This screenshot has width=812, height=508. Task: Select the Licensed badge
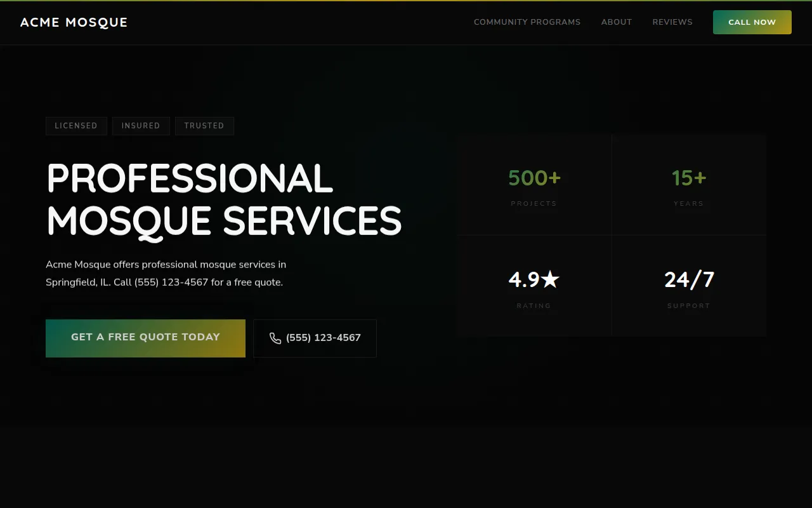click(76, 126)
